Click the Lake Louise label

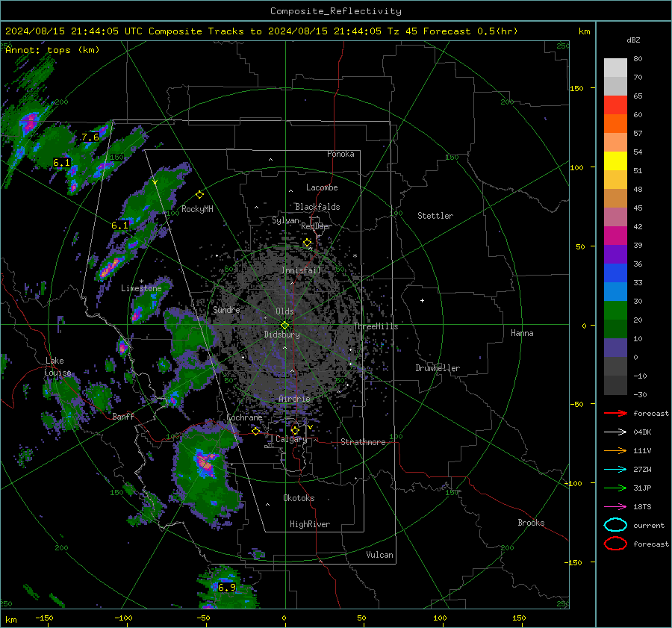(x=57, y=367)
